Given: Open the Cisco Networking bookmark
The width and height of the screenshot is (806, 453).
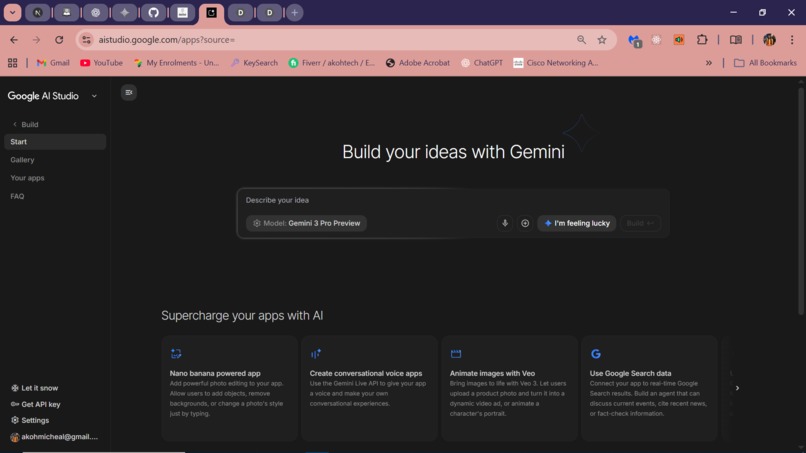Looking at the screenshot, I should (556, 63).
